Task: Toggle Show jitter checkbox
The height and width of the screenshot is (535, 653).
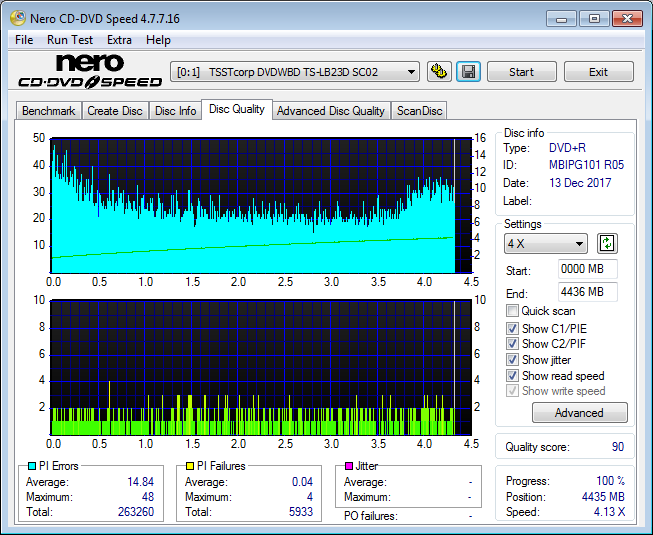Action: 512,360
